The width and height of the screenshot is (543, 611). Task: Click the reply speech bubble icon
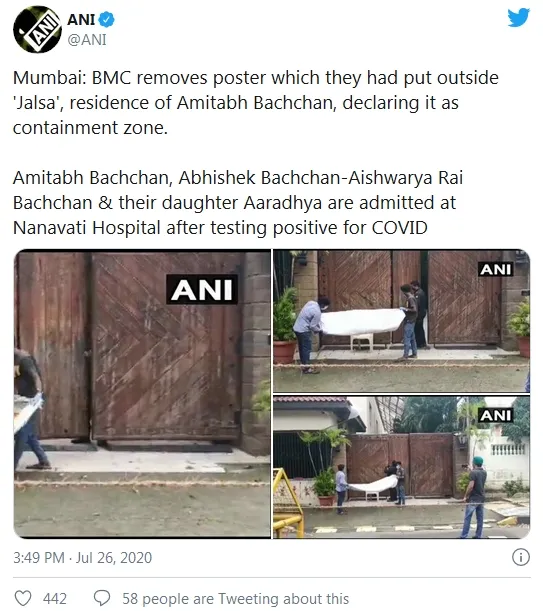click(102, 598)
